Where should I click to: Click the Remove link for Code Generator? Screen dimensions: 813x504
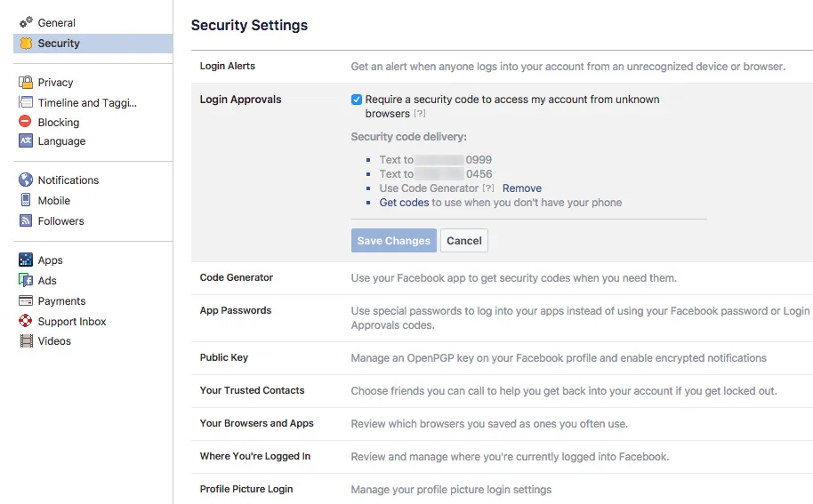522,188
